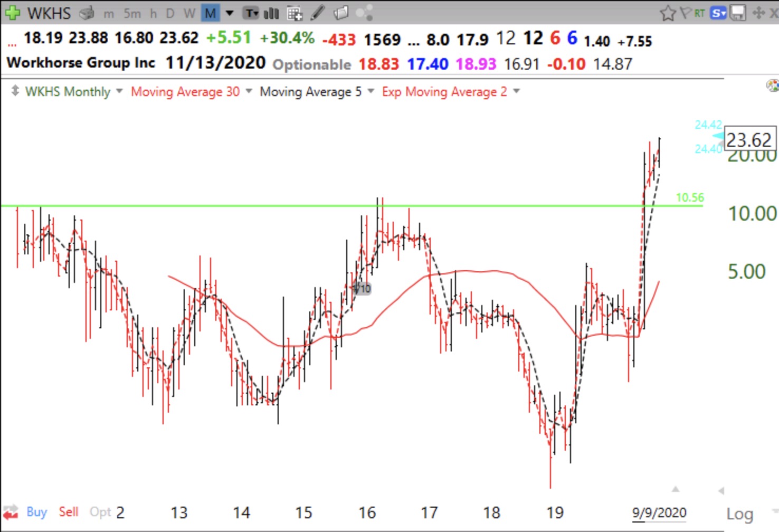The image size is (779, 532).
Task: Expand dropdown arrow next to WKHS Monthly
Action: [119, 91]
